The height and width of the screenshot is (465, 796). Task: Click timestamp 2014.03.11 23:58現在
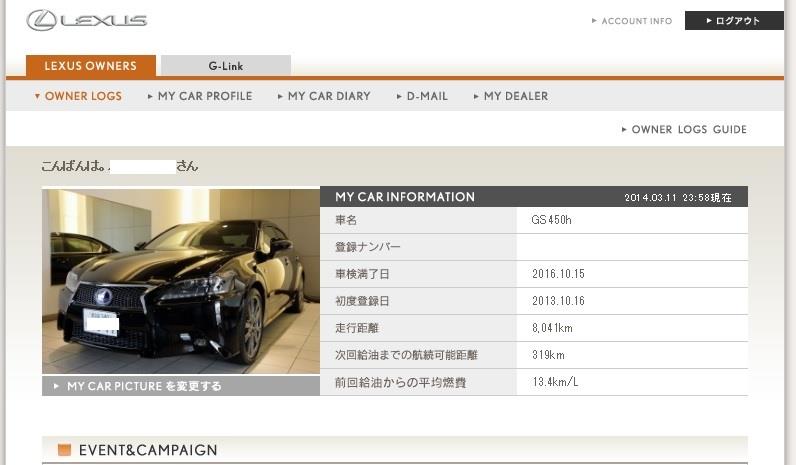(678, 197)
